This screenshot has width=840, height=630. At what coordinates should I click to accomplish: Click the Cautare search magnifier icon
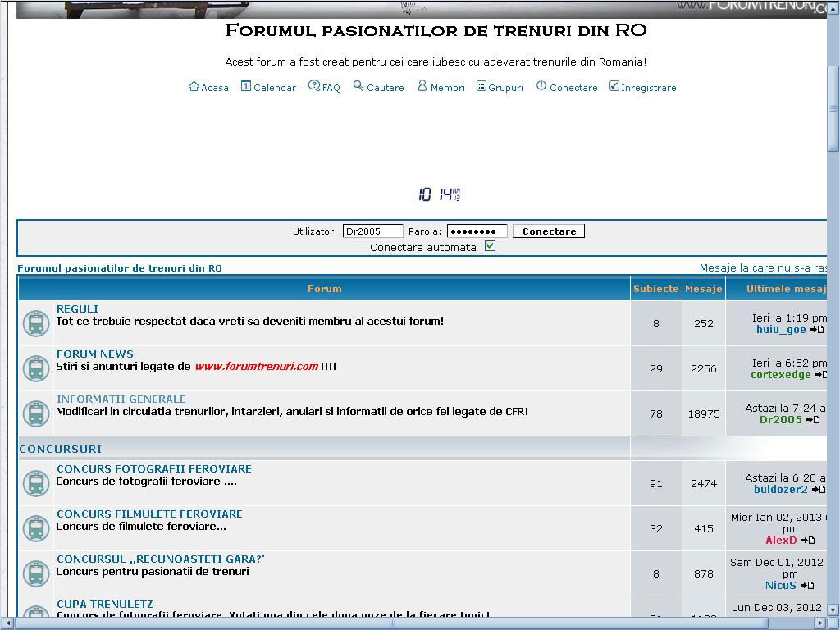pos(358,86)
